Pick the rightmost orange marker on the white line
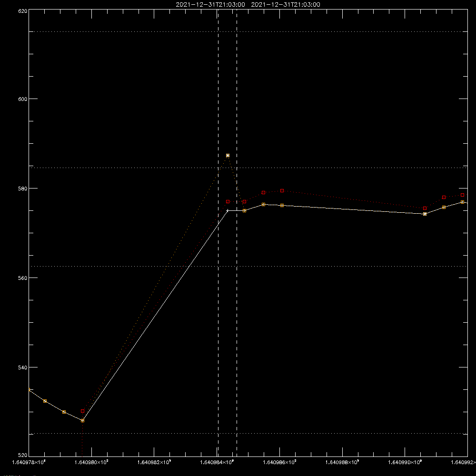476x476 pixels. [462, 202]
